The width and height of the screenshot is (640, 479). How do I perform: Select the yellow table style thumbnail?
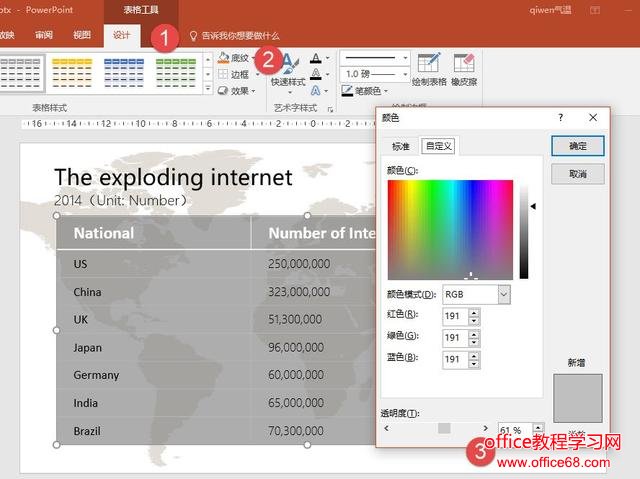coord(72,73)
